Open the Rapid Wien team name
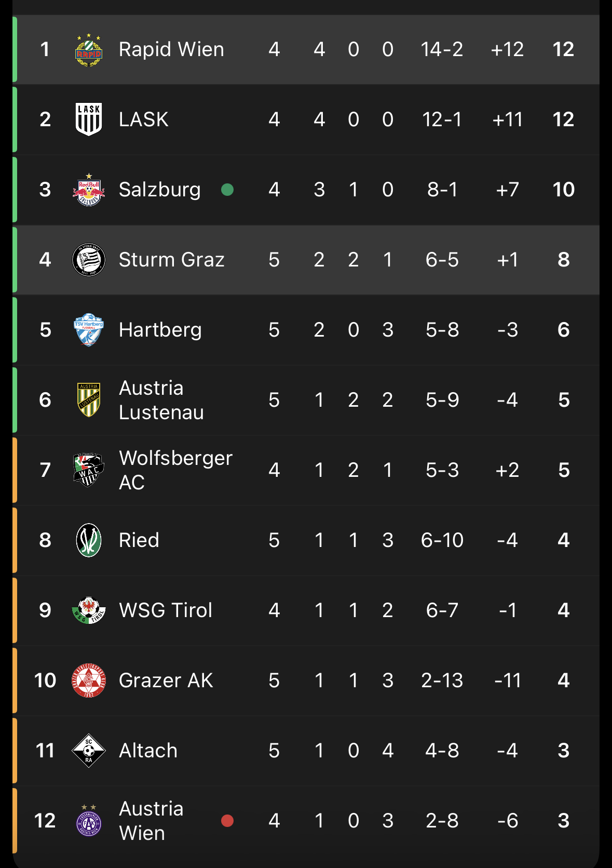This screenshot has height=868, width=612. click(171, 49)
